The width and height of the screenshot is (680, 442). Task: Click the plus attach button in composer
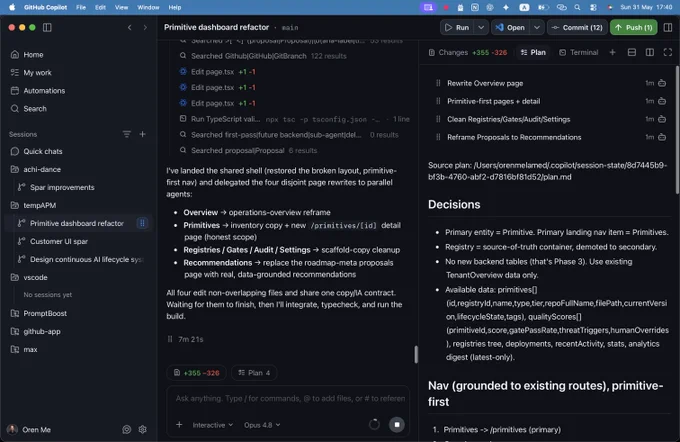coord(179,425)
